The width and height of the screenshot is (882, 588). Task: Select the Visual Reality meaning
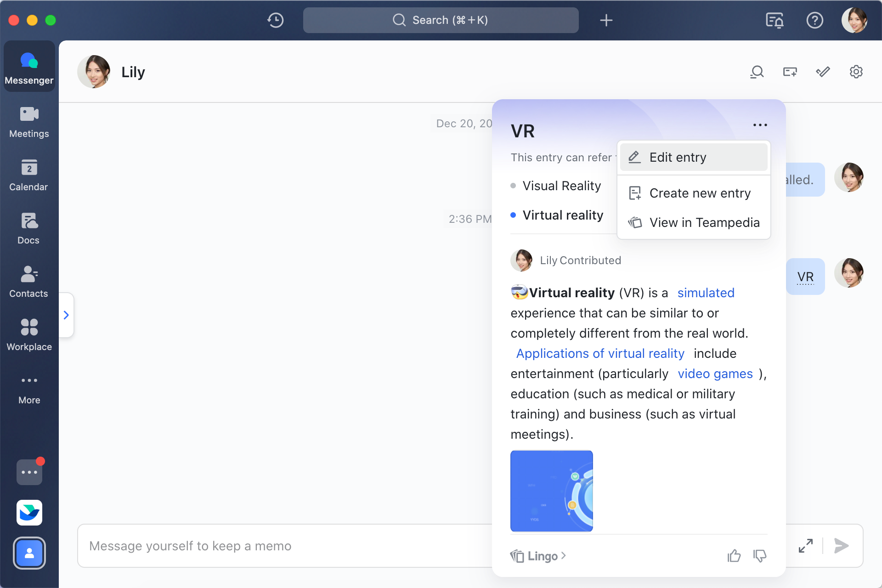(x=561, y=186)
